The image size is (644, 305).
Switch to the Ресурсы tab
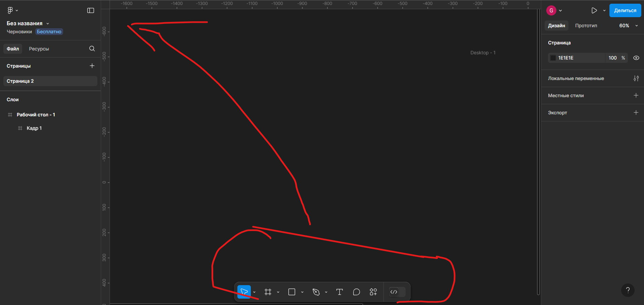coord(39,49)
